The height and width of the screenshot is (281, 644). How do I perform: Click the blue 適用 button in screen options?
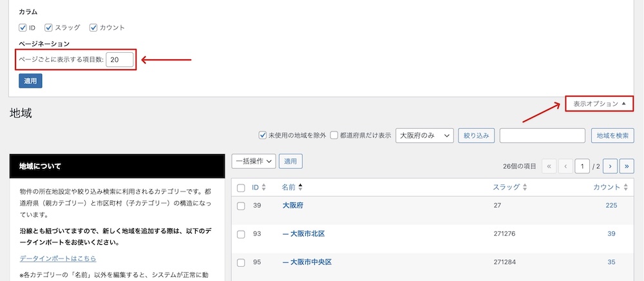pos(30,81)
